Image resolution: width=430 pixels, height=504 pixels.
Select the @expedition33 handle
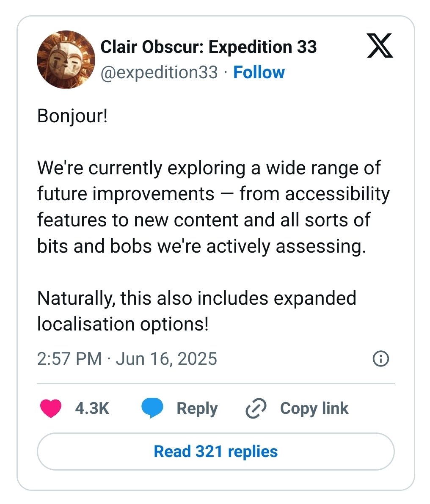point(159,72)
